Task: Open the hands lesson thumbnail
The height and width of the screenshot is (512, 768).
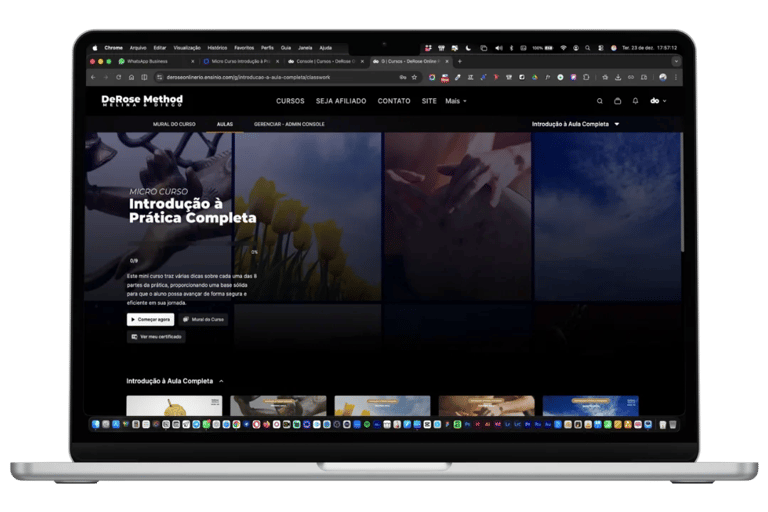Action: (x=486, y=406)
